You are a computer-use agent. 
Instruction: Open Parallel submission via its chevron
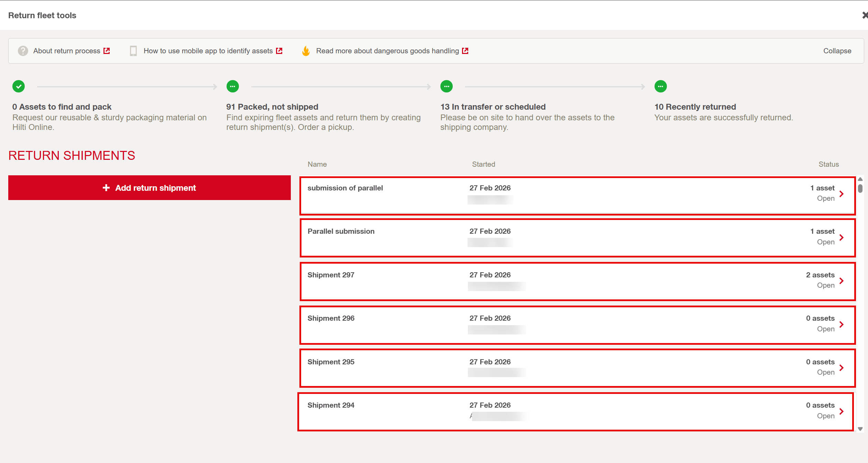coord(842,238)
